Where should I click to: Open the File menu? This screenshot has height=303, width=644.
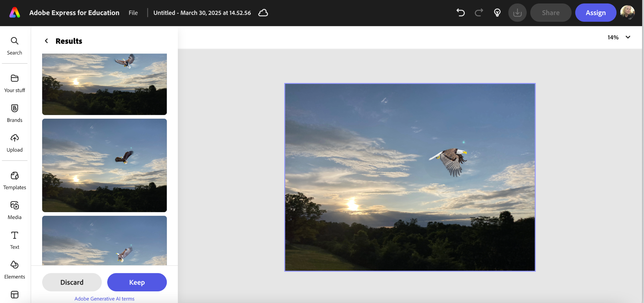pos(133,13)
